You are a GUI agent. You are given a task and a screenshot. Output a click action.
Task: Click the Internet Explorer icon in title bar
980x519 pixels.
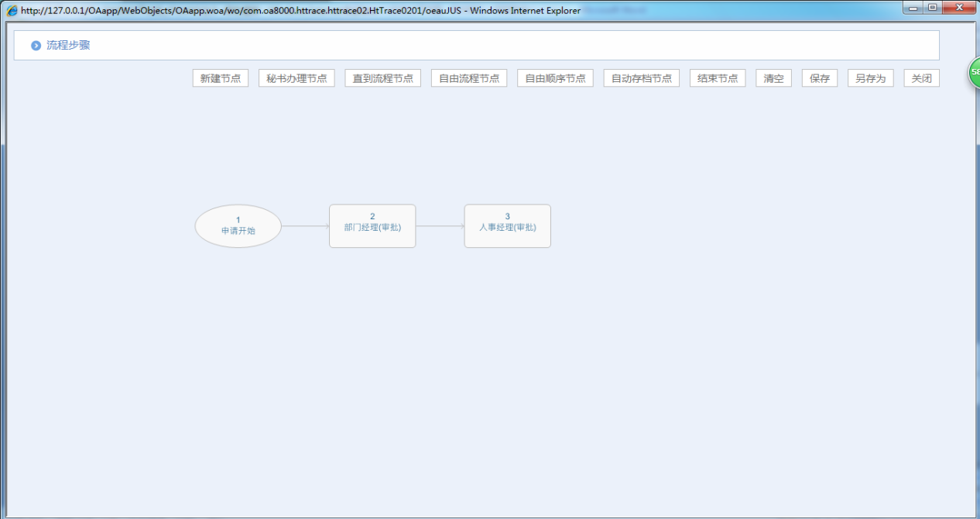pos(12,11)
